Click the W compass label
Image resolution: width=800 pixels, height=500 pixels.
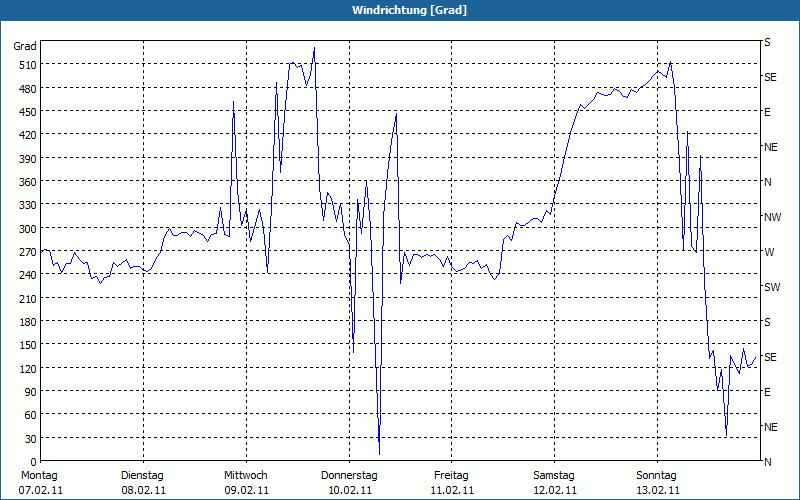[769, 252]
